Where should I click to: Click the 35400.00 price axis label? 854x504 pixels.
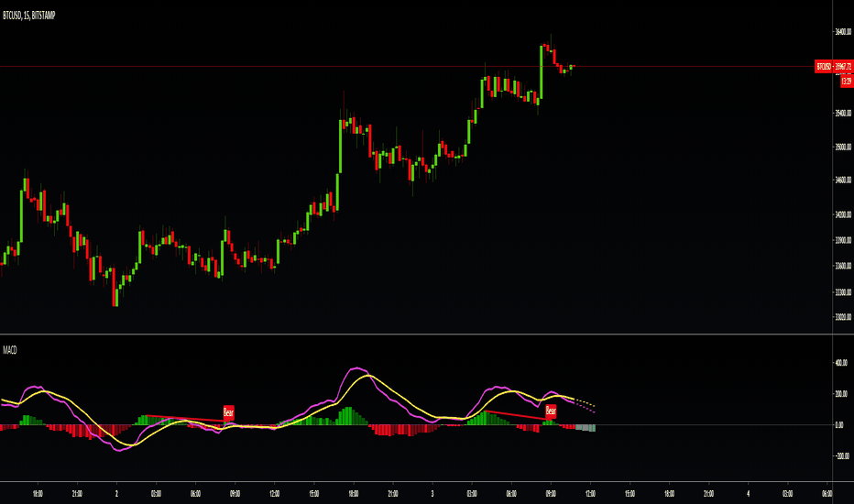pyautogui.click(x=843, y=114)
